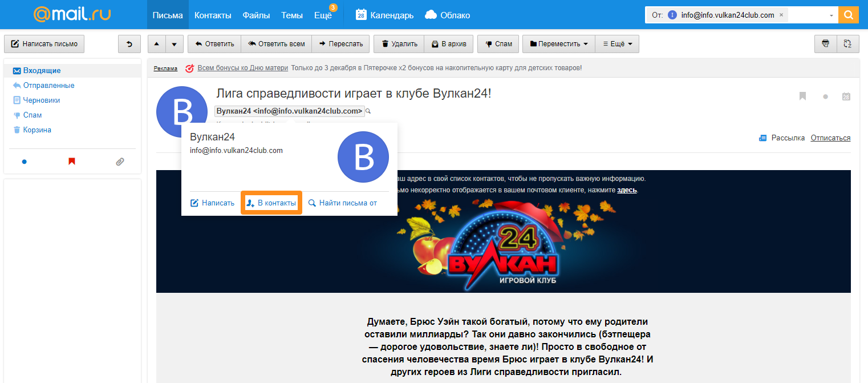Go to the previous message with up arrow

[x=157, y=44]
